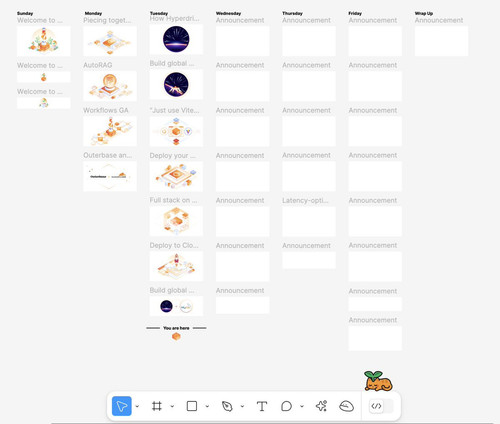Expand shape tools dropdown beside Rectangle
Screen dimensions: 500x424
[207, 406]
